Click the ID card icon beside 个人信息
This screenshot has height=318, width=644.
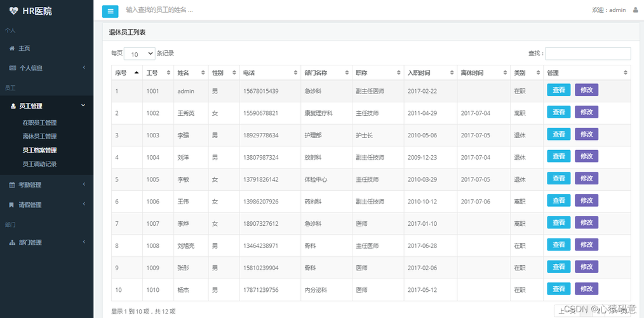point(12,68)
